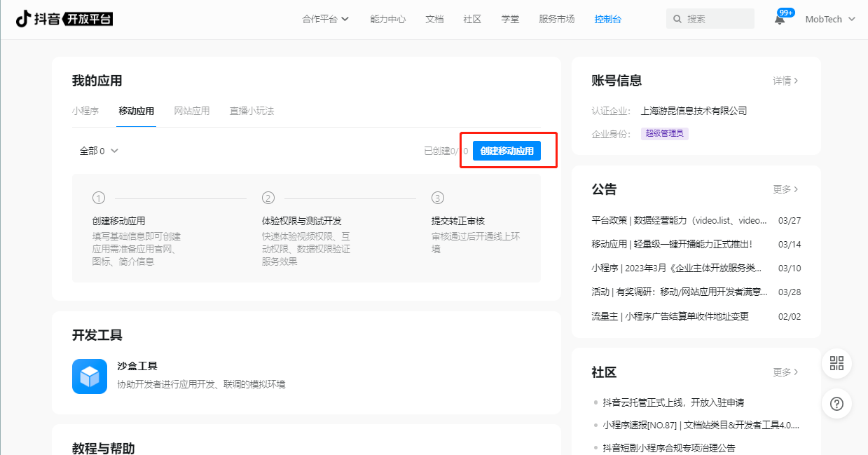Open 能力中心 in top navigation
868x455 pixels.
388,19
